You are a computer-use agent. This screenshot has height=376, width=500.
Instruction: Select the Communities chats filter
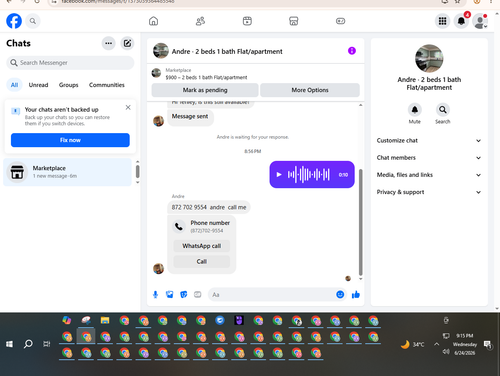coord(107,85)
